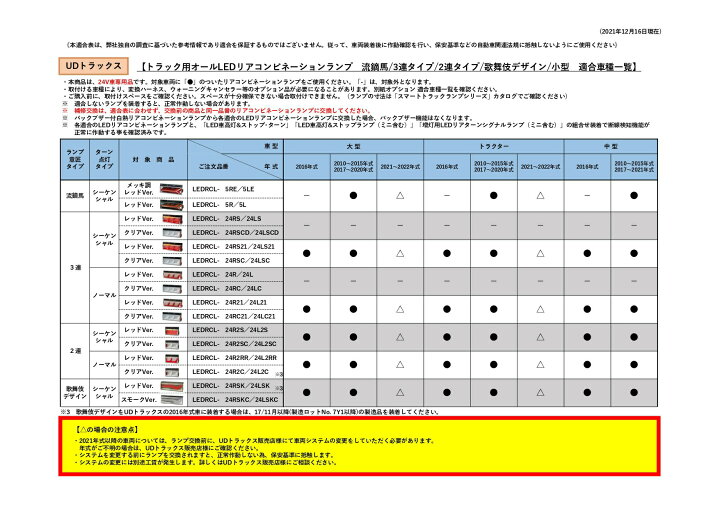Click the clear lamp image beside 24R2SC/24L2SC
Image resolution: width=720 pixels, height=509 pixels.
point(172,345)
